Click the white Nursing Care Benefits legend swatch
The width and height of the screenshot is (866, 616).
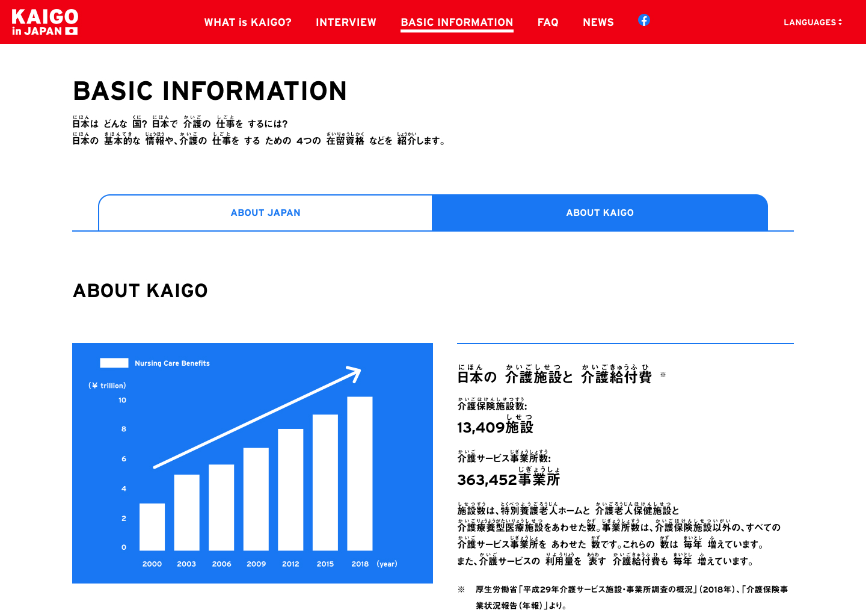tap(114, 363)
